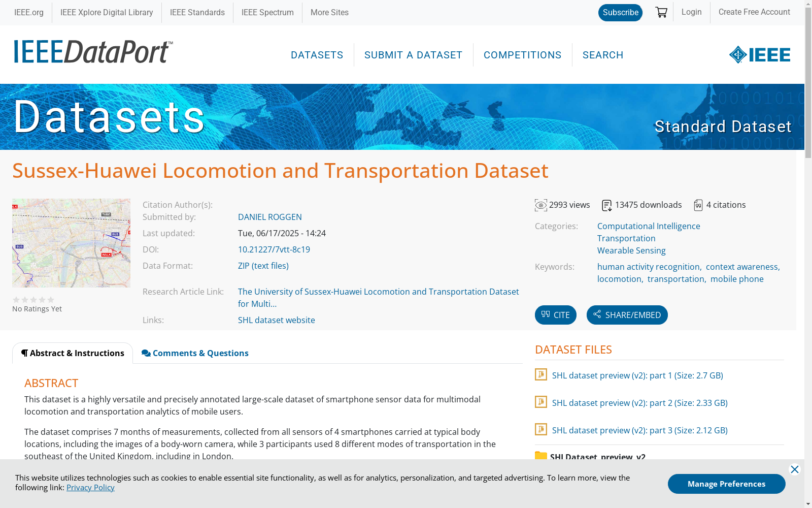This screenshot has width=812, height=508.
Task: Open IEEE Spectrum link
Action: pyautogui.click(x=267, y=12)
